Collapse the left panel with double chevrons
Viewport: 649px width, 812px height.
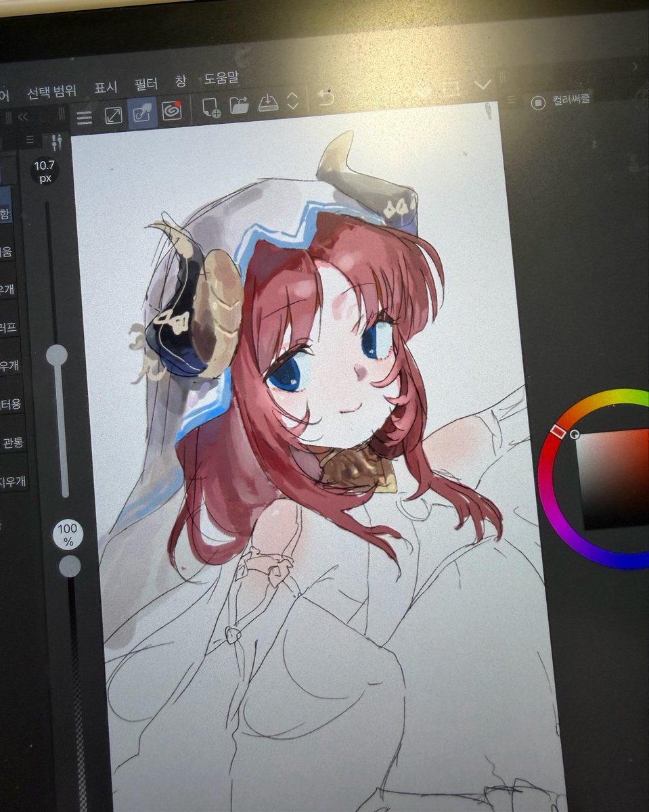(24, 117)
